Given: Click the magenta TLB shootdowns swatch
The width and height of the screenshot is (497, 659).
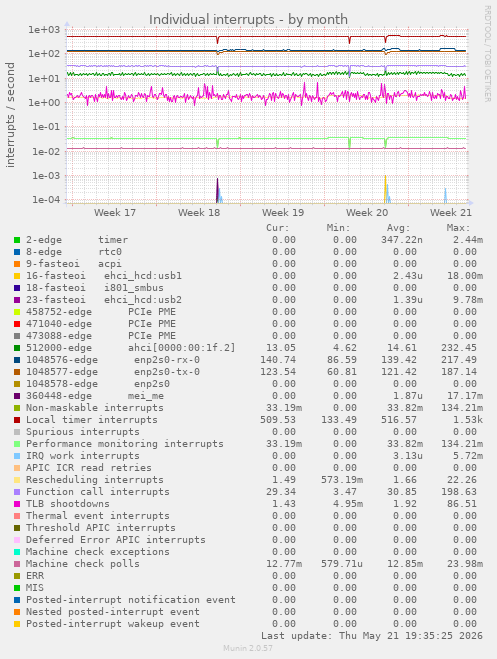Looking at the screenshot, I should tap(17, 504).
